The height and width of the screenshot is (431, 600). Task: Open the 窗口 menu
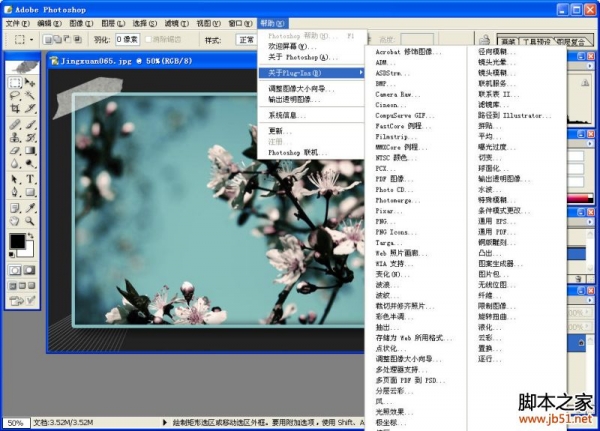[x=240, y=23]
